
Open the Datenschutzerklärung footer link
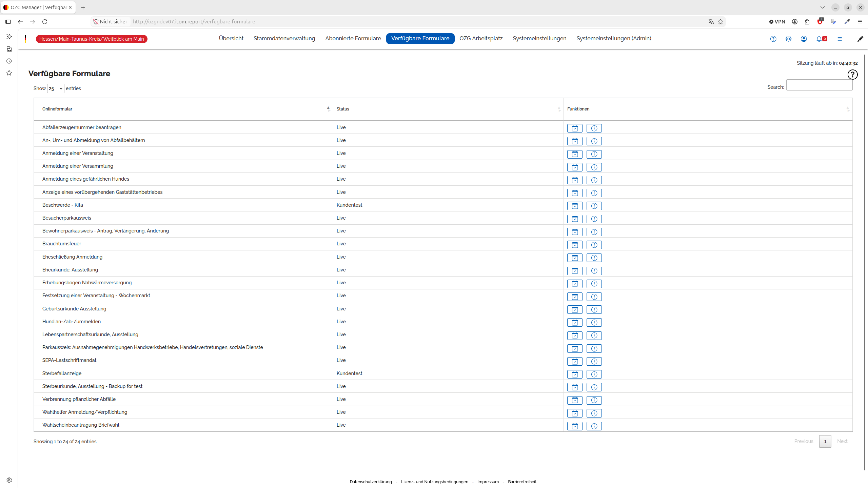[371, 482]
